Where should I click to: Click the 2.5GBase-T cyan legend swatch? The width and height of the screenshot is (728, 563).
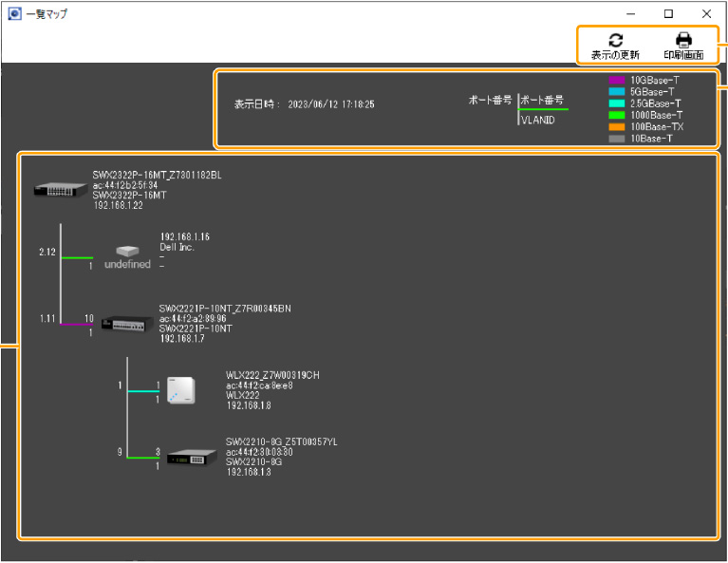coord(617,103)
